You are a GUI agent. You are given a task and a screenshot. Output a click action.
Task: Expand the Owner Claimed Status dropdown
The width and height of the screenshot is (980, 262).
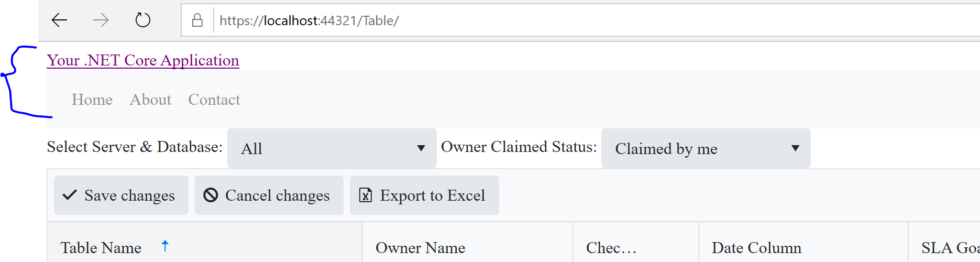coord(705,148)
